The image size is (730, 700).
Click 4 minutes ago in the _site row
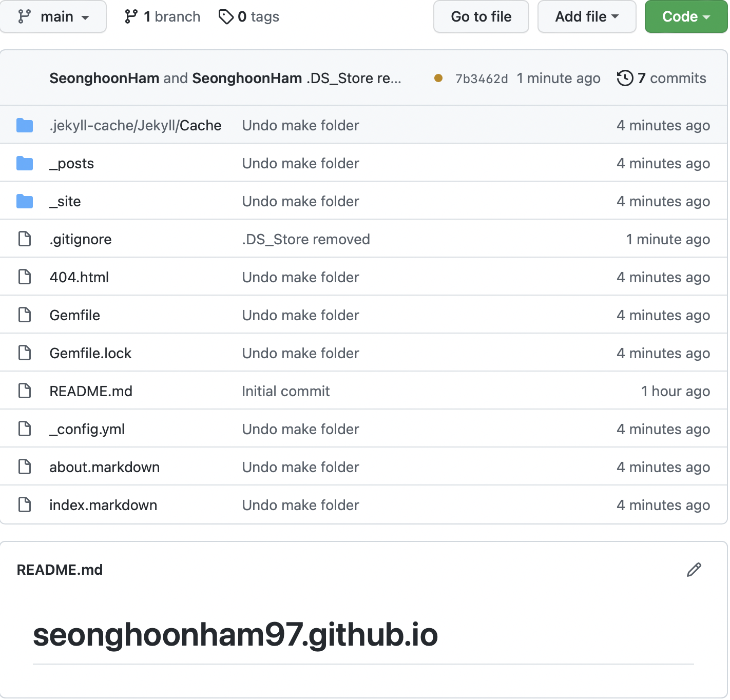click(x=663, y=201)
